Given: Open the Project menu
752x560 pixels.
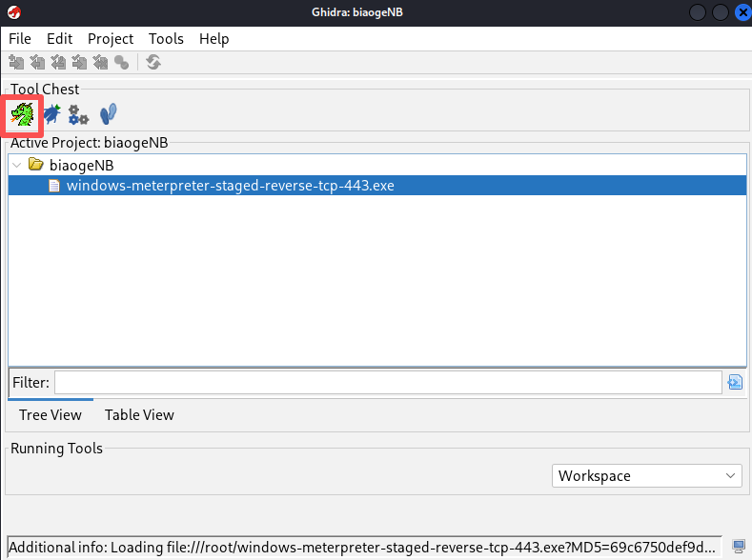Looking at the screenshot, I should tap(111, 39).
